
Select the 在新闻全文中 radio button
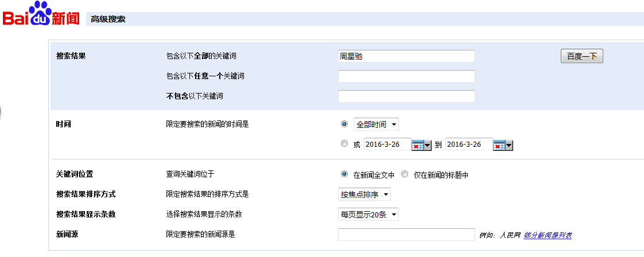click(x=344, y=174)
